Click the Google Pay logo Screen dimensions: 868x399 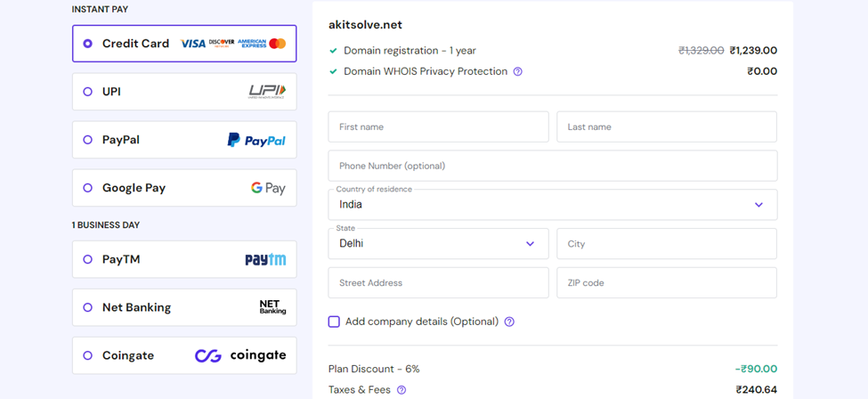(x=268, y=188)
